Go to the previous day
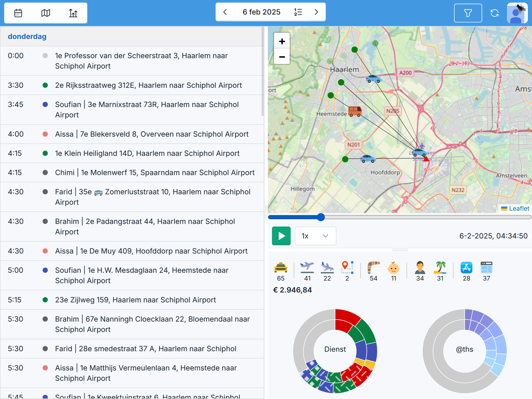 [225, 12]
